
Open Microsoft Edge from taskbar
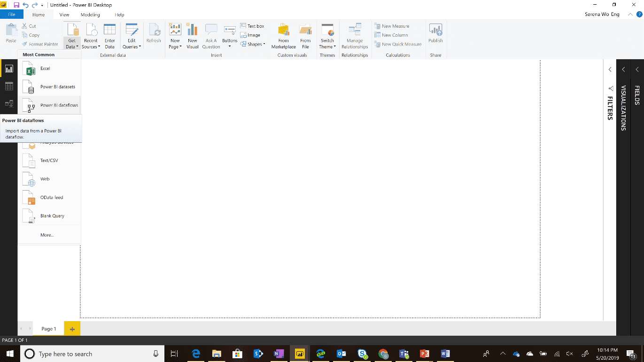(196, 354)
